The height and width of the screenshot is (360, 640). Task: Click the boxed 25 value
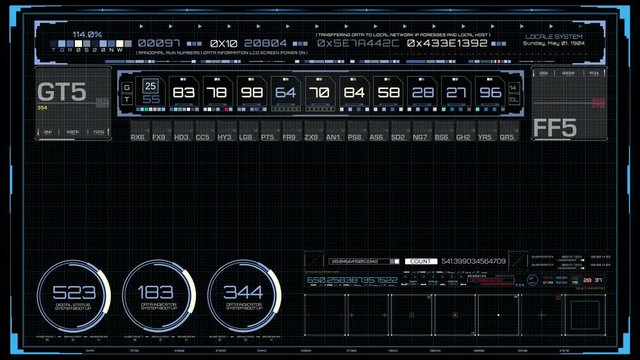(151, 86)
